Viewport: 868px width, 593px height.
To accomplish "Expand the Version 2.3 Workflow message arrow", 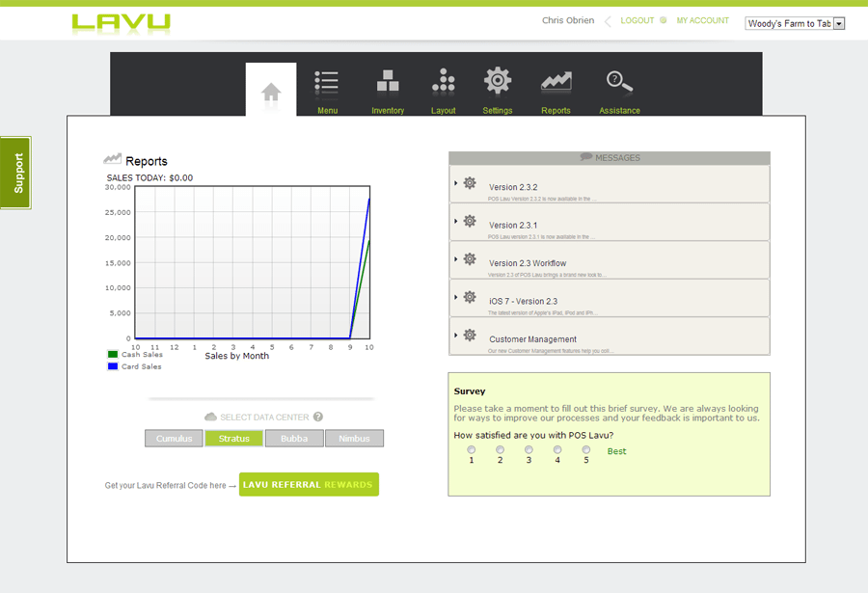I will [x=455, y=258].
